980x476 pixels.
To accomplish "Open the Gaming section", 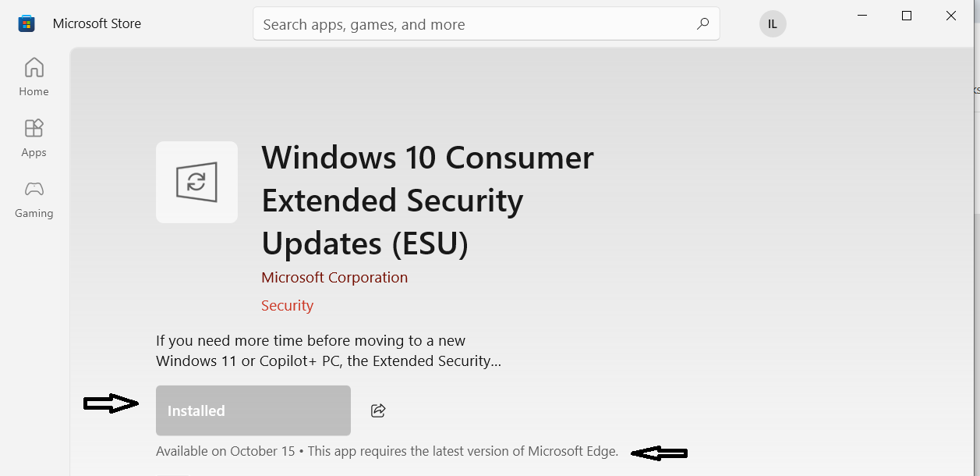I will click(33, 198).
